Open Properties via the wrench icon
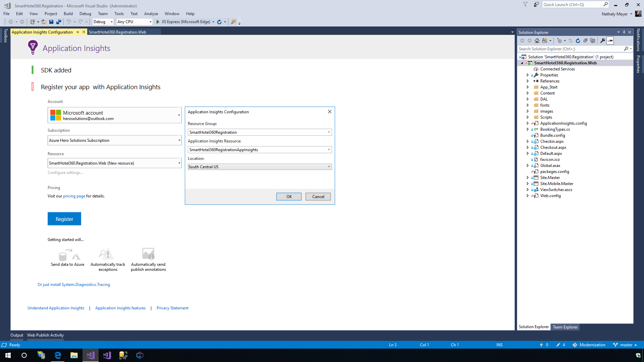 pos(603,41)
